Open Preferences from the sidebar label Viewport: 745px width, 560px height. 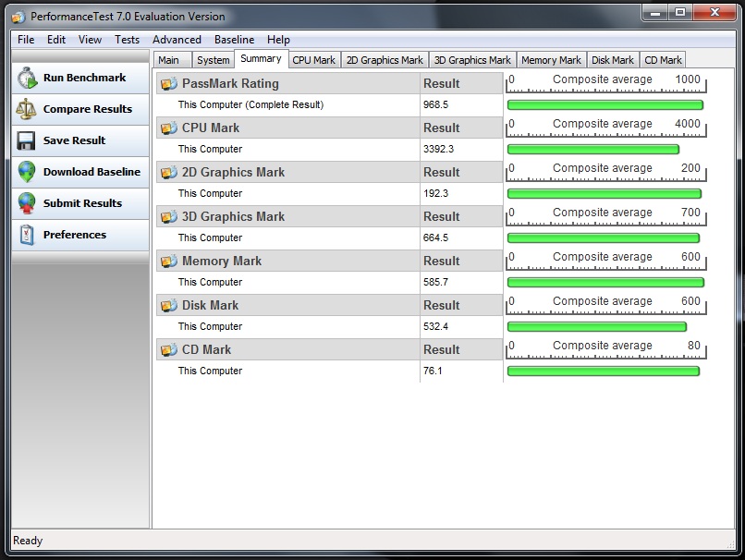click(75, 234)
